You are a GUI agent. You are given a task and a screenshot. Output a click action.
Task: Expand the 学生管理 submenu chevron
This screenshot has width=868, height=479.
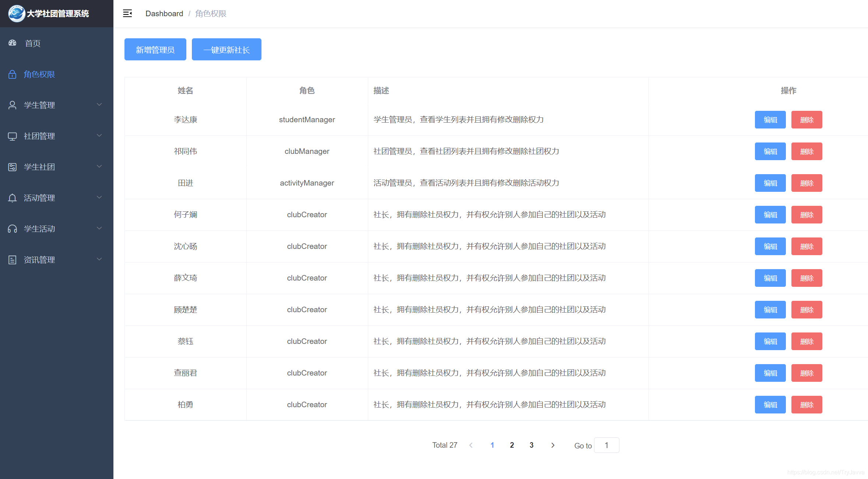coord(99,105)
